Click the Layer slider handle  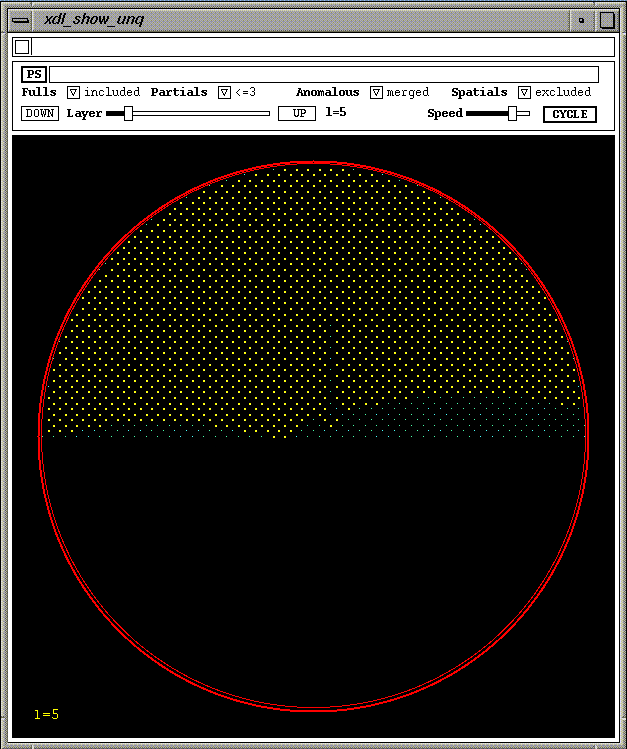coord(128,114)
